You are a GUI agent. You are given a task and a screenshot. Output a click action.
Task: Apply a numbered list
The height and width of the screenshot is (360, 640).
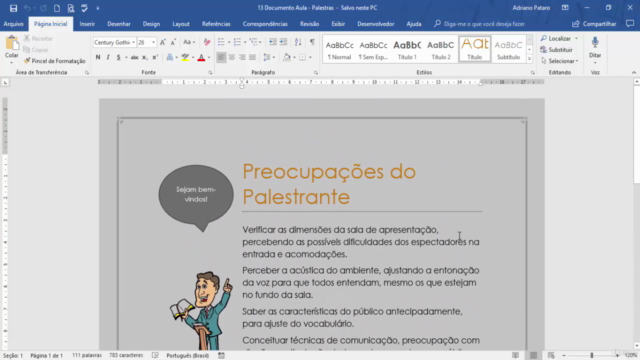pos(237,42)
